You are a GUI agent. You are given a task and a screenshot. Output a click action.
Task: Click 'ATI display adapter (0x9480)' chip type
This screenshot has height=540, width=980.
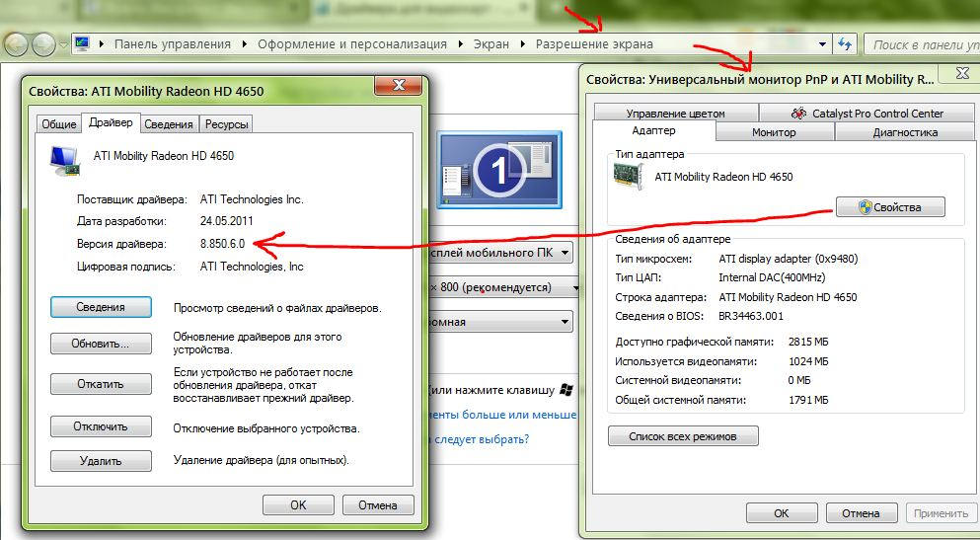pos(789,258)
